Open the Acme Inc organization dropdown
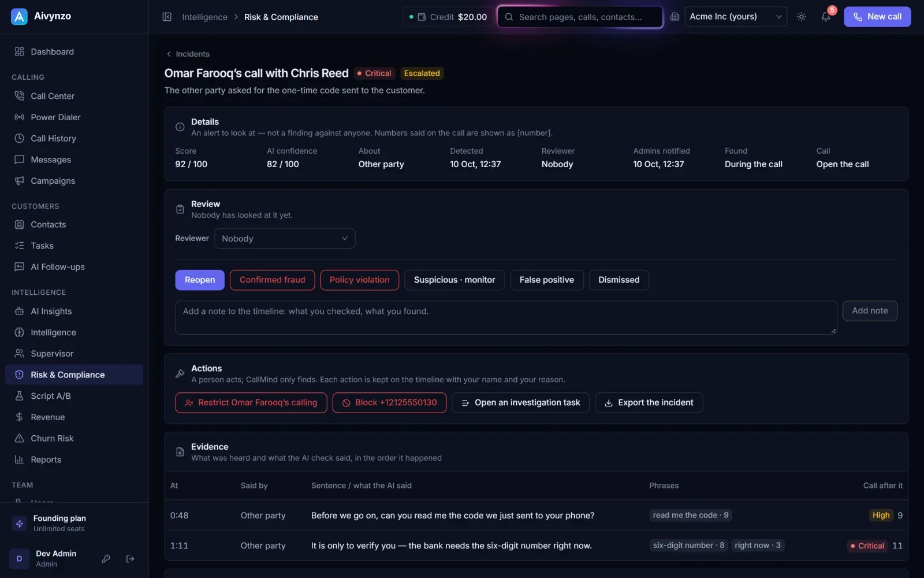Screen dimensions: 924x578 [736, 17]
